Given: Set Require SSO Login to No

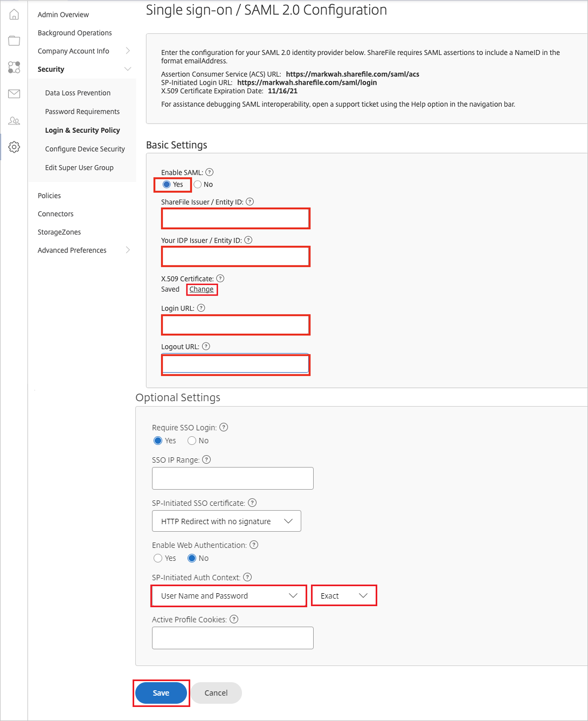Looking at the screenshot, I should (x=191, y=440).
